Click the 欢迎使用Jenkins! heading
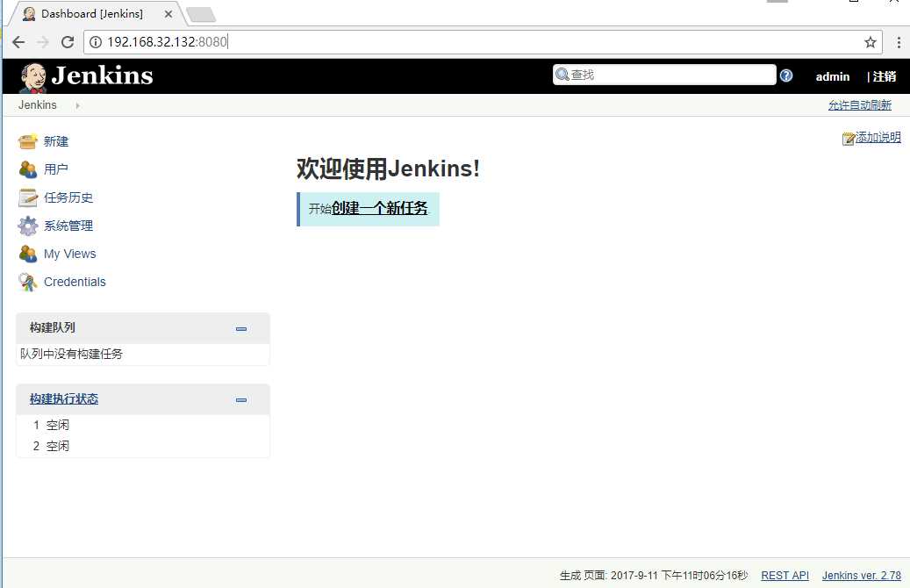Image resolution: width=910 pixels, height=588 pixels. click(388, 169)
